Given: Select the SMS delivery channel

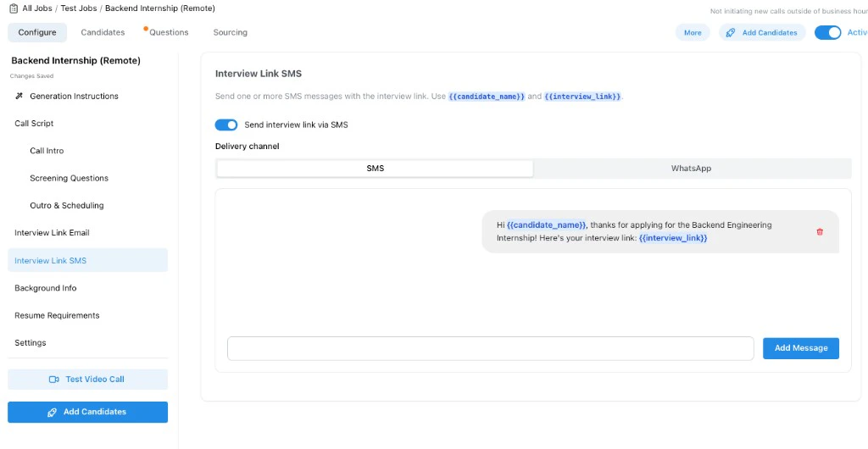Looking at the screenshot, I should [x=375, y=169].
